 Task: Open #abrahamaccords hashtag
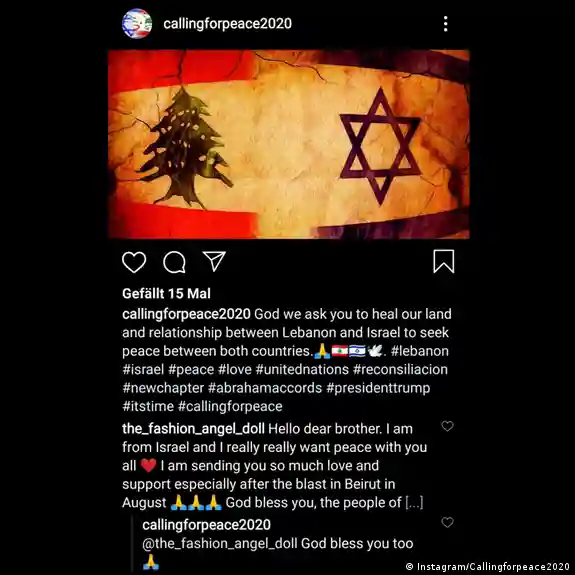pos(265,388)
